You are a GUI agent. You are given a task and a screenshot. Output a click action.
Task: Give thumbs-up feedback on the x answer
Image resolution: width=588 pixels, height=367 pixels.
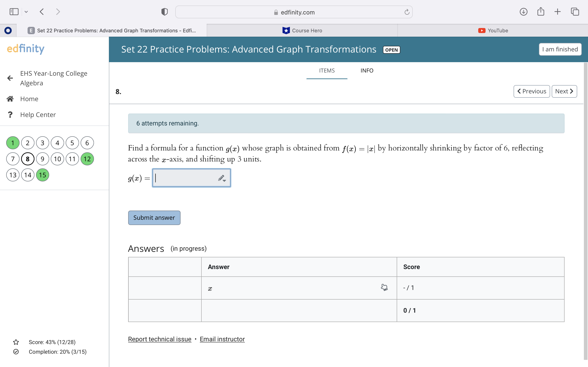(384, 287)
